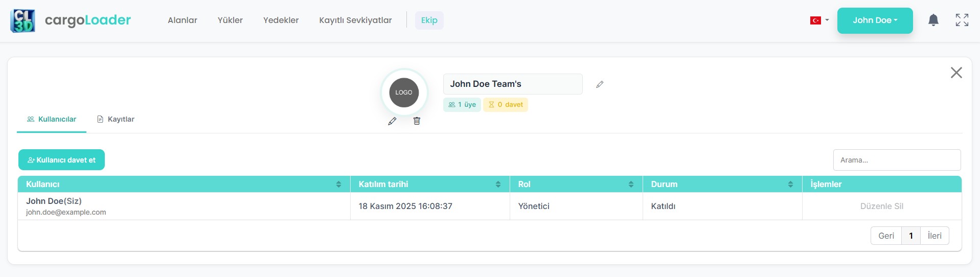The height and width of the screenshot is (277, 980).
Task: Delete the team logo with trash icon
Action: (x=417, y=121)
